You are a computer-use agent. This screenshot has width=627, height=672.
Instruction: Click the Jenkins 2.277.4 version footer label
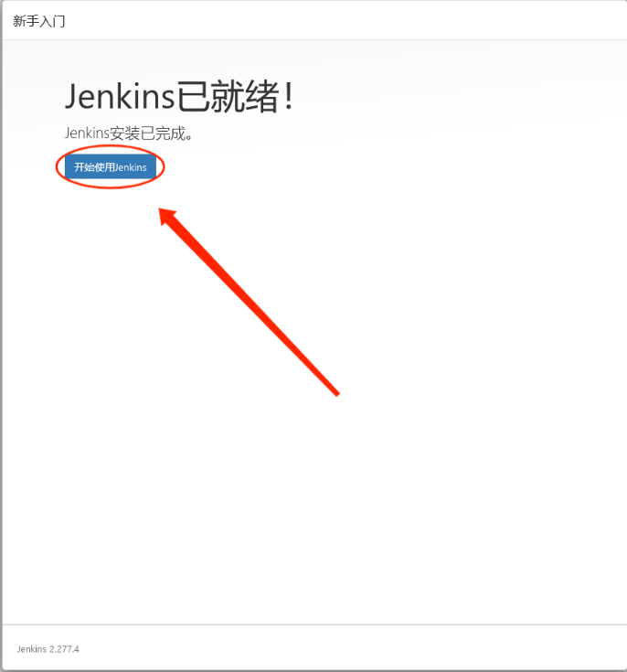tap(48, 649)
